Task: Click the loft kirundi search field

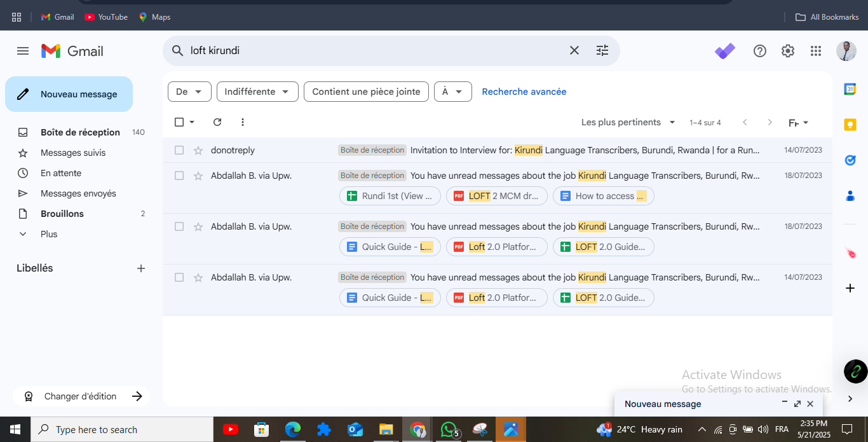Action: click(375, 50)
